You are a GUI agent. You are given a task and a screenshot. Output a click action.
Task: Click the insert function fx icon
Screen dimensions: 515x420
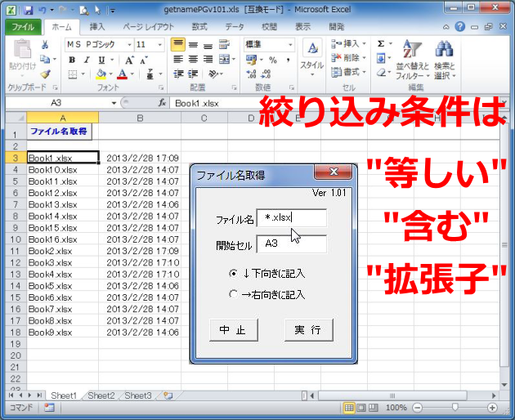(x=163, y=103)
